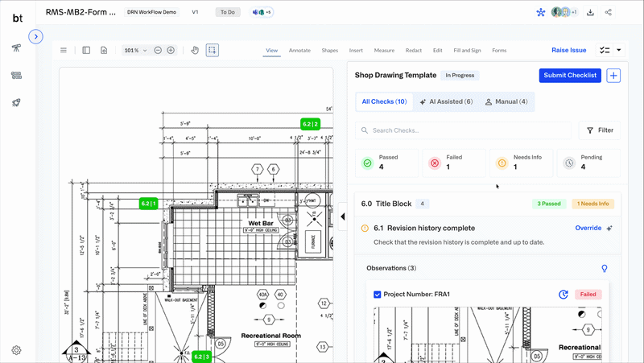
Task: Switch to the Measure tab
Action: pos(384,51)
